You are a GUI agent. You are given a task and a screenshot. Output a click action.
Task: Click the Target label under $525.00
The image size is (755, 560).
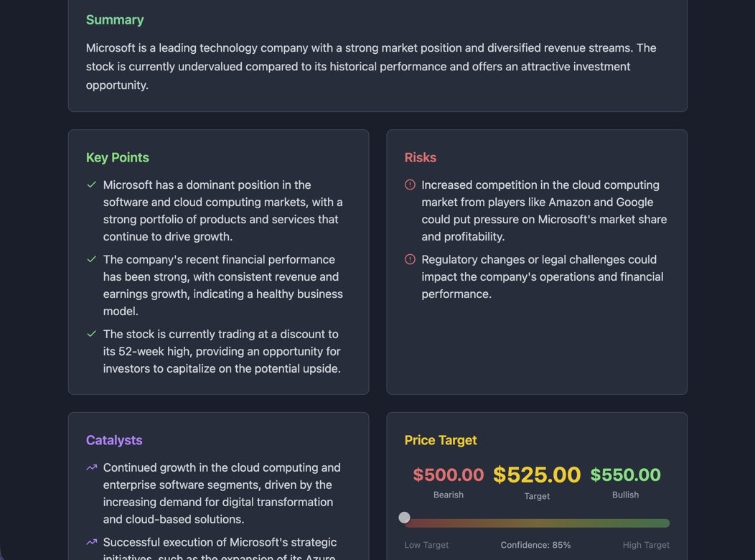537,496
